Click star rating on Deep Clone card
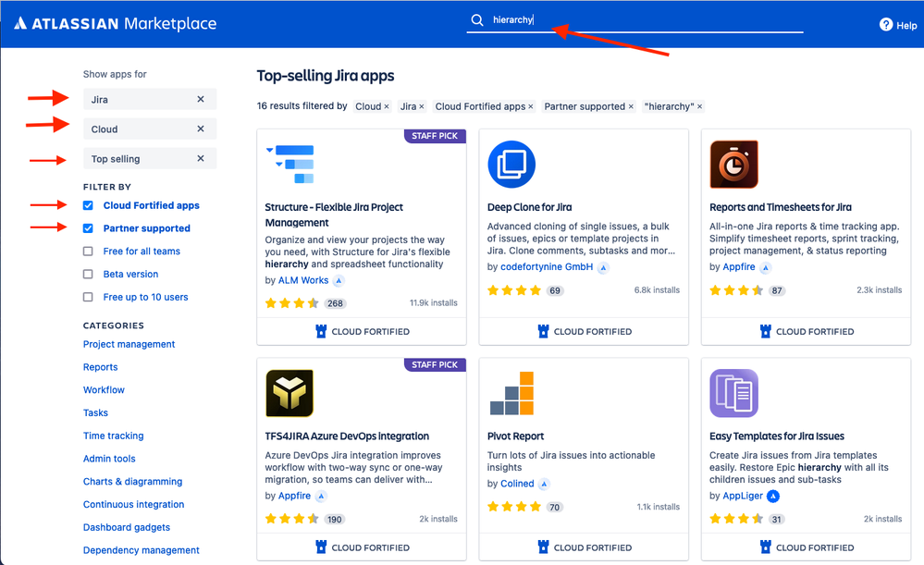The height and width of the screenshot is (565, 924). (514, 290)
